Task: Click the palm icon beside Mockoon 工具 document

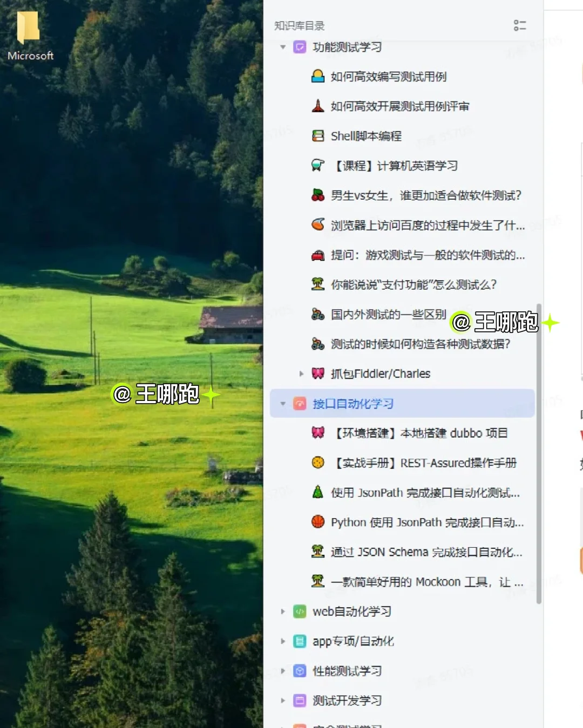Action: tap(319, 581)
